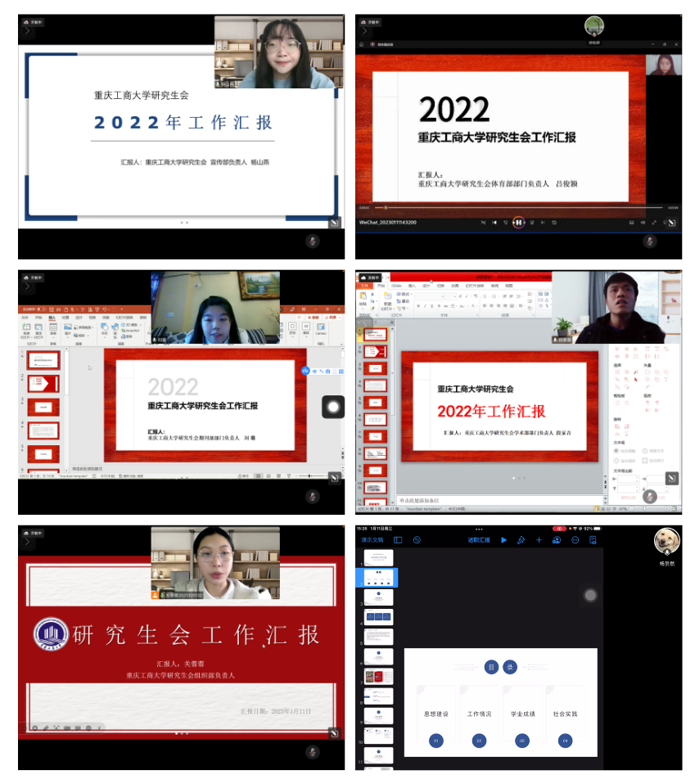Screen dimensions: 695x784
Task: Tap the undo icon in Keynote toolbar
Action: click(x=417, y=540)
